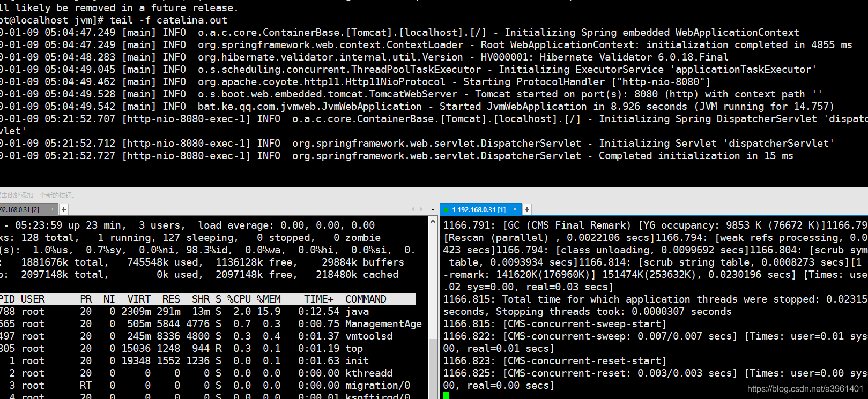Viewport: 868px width, 399px height.
Task: Select the 'init' process row
Action: [x=208, y=360]
